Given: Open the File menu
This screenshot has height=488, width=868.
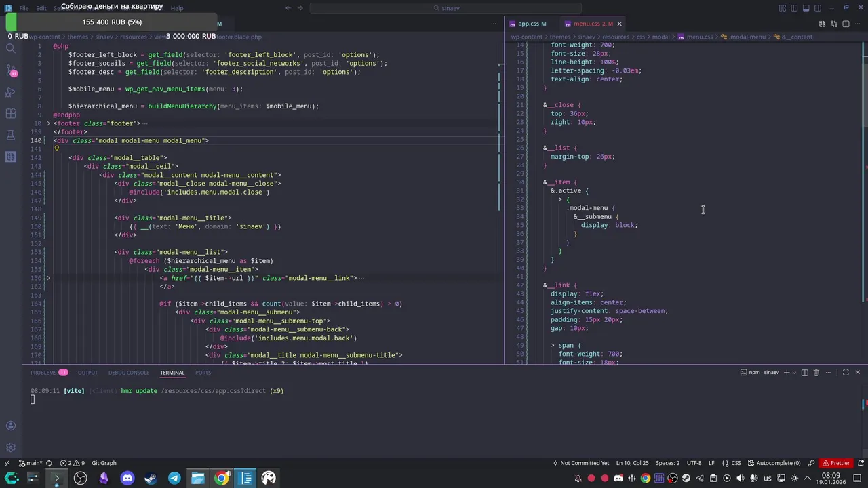Looking at the screenshot, I should click(24, 8).
